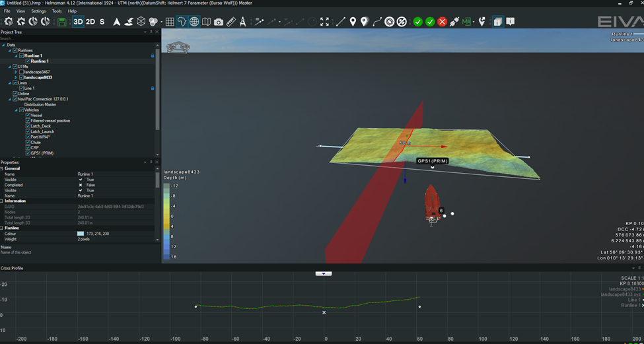Toggle the Online checkbox
Screen dimensions: 644x344
[15, 94]
